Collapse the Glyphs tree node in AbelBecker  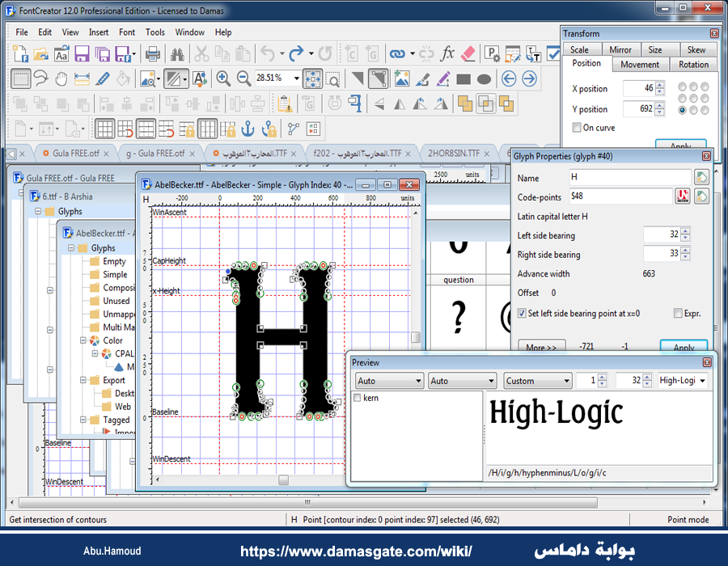pos(71,247)
